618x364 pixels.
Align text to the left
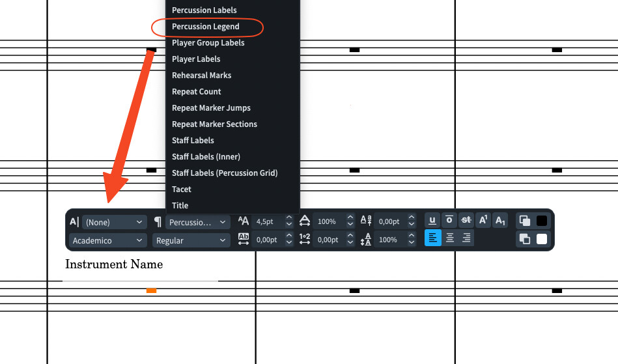pyautogui.click(x=433, y=238)
